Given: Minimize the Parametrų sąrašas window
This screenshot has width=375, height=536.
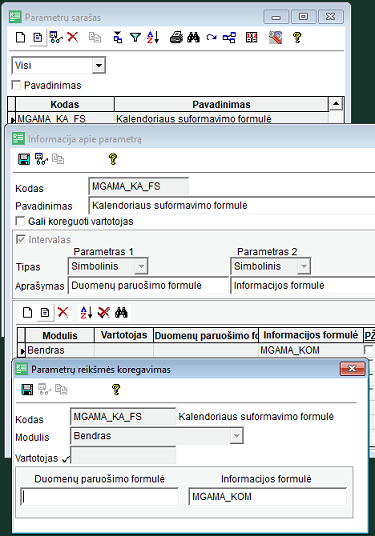Looking at the screenshot, I should 276,16.
